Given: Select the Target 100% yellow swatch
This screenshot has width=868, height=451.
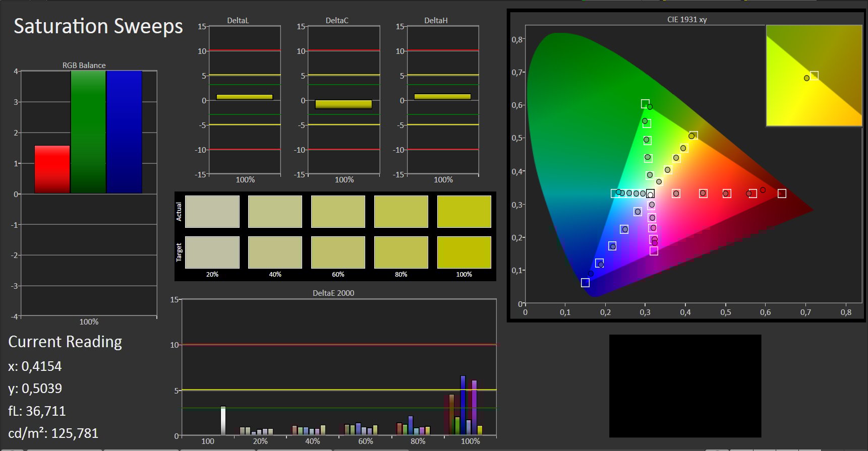Looking at the screenshot, I should point(464,252).
